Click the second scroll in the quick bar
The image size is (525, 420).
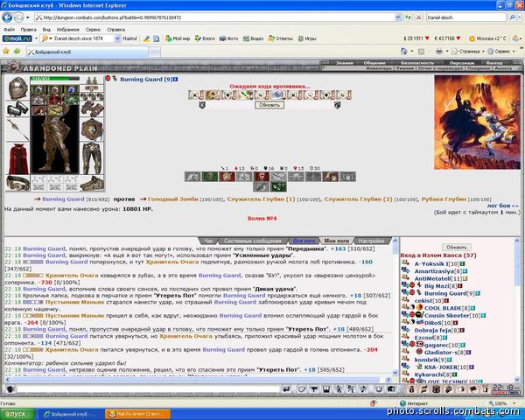coord(213,95)
